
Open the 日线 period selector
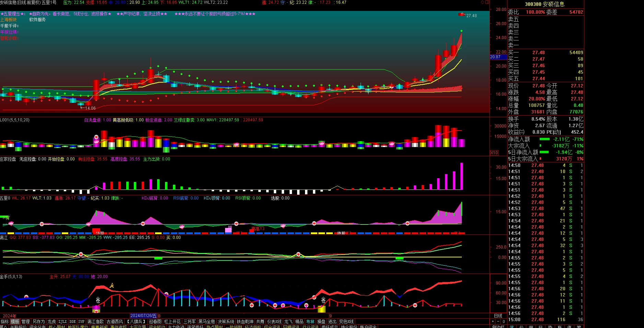click(498, 316)
